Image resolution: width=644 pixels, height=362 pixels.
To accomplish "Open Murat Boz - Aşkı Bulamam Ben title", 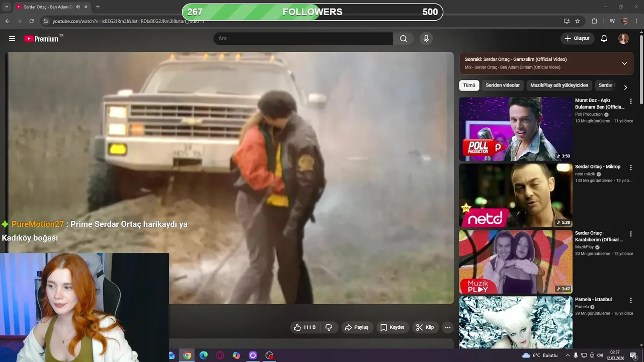I will tap(600, 104).
